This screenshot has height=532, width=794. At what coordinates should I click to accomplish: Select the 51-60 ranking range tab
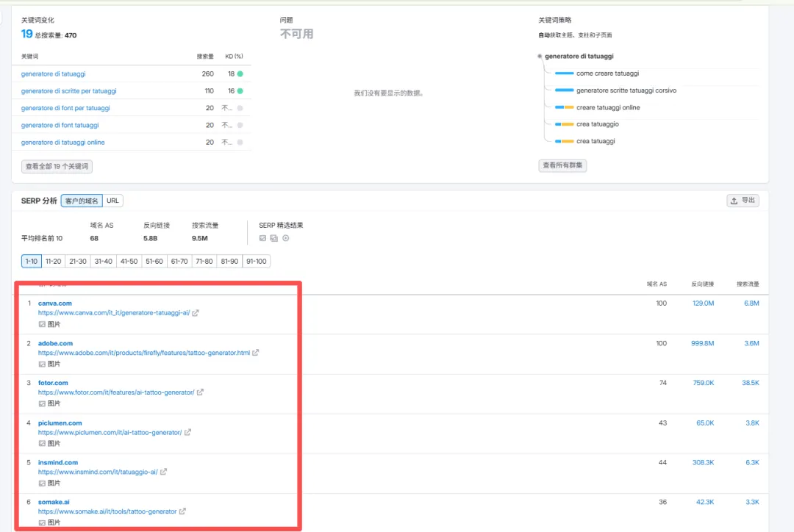point(154,261)
